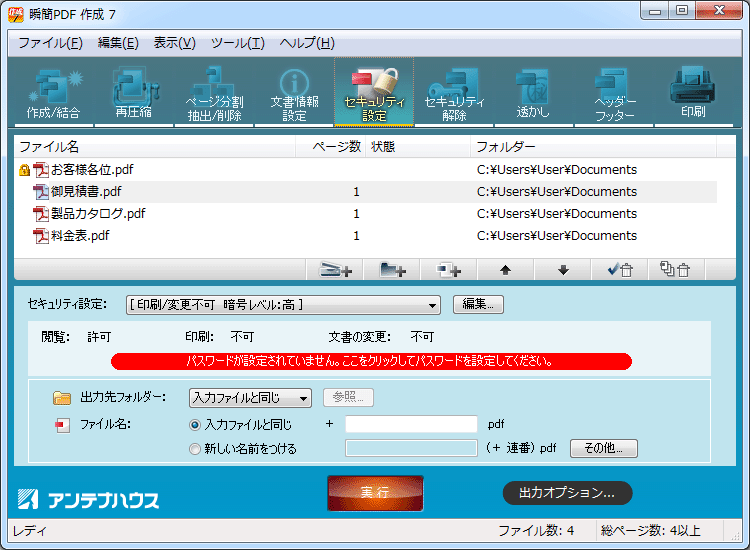Click レディ status text
This screenshot has width=750, height=550.
point(30,531)
